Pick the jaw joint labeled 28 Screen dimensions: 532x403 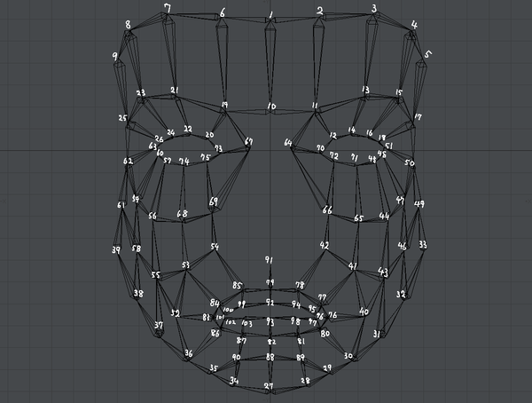306,381
